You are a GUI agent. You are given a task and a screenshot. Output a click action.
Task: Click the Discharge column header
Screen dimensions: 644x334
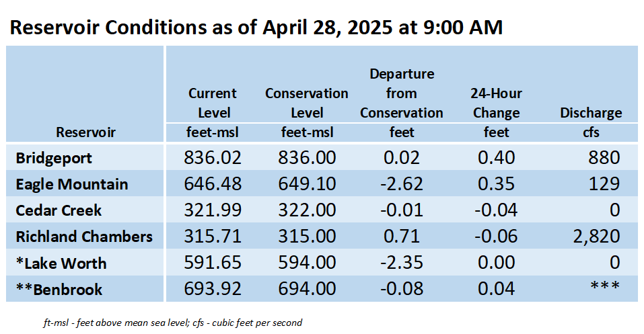(591, 113)
